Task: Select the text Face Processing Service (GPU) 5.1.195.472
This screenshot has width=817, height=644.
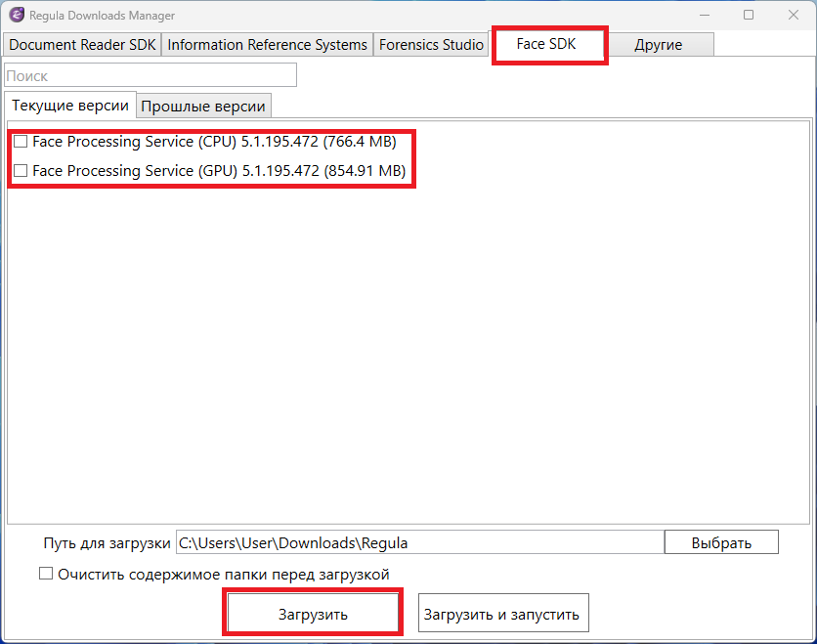Action: pos(176,170)
